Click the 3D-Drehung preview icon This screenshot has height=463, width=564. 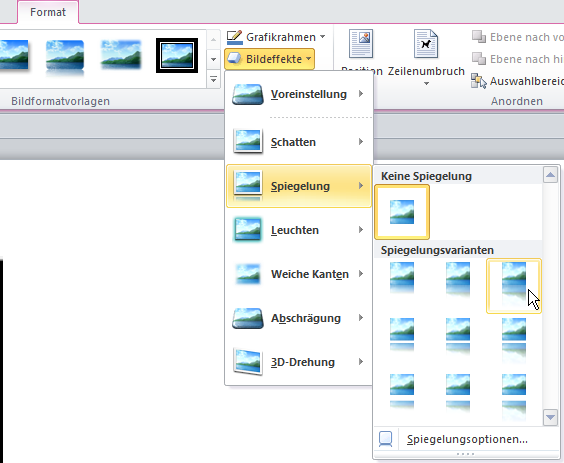(x=247, y=362)
